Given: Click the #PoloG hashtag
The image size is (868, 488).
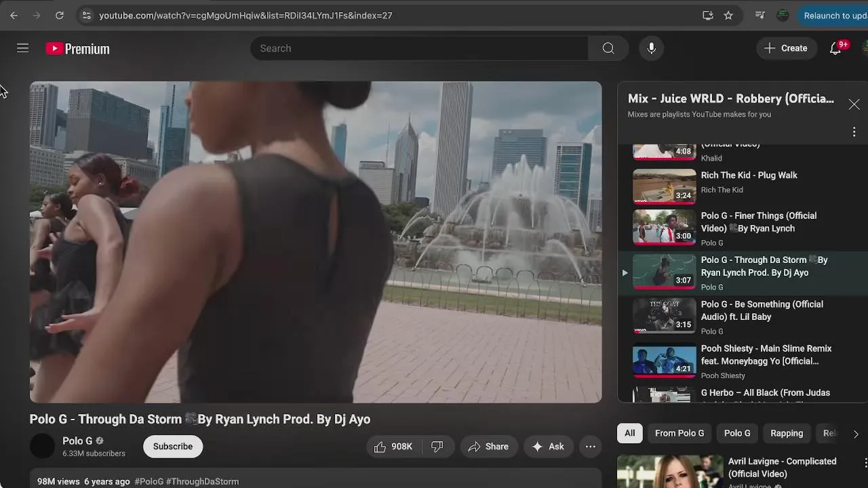Looking at the screenshot, I should 149,481.
